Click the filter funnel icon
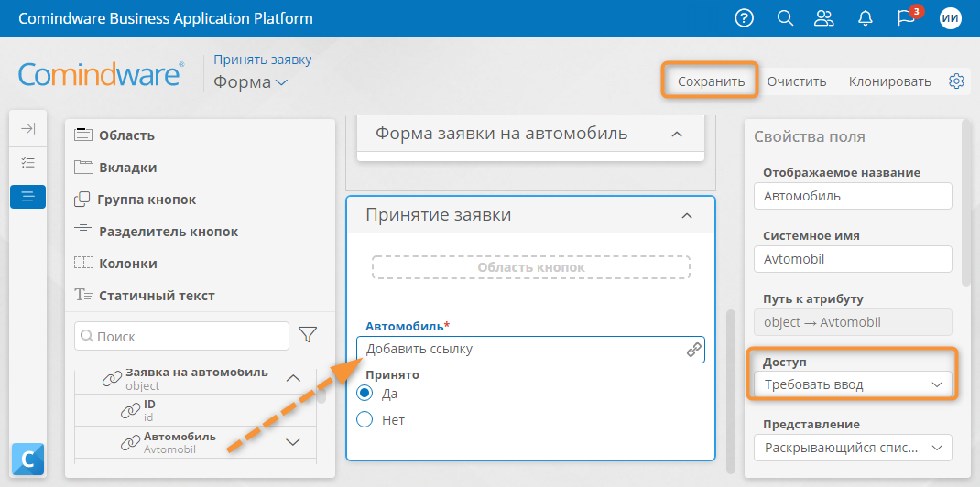 click(308, 335)
